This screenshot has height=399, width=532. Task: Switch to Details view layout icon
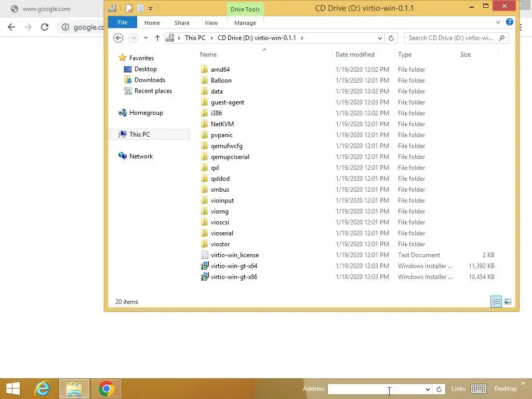(496, 301)
